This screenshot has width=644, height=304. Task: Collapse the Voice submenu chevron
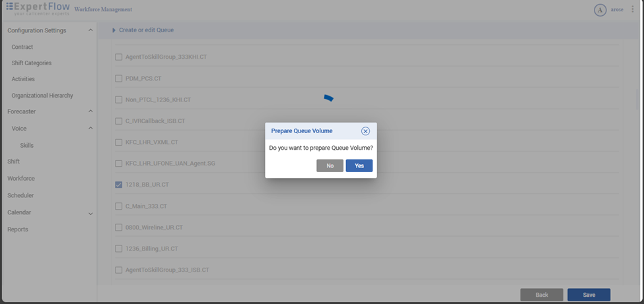(90, 129)
